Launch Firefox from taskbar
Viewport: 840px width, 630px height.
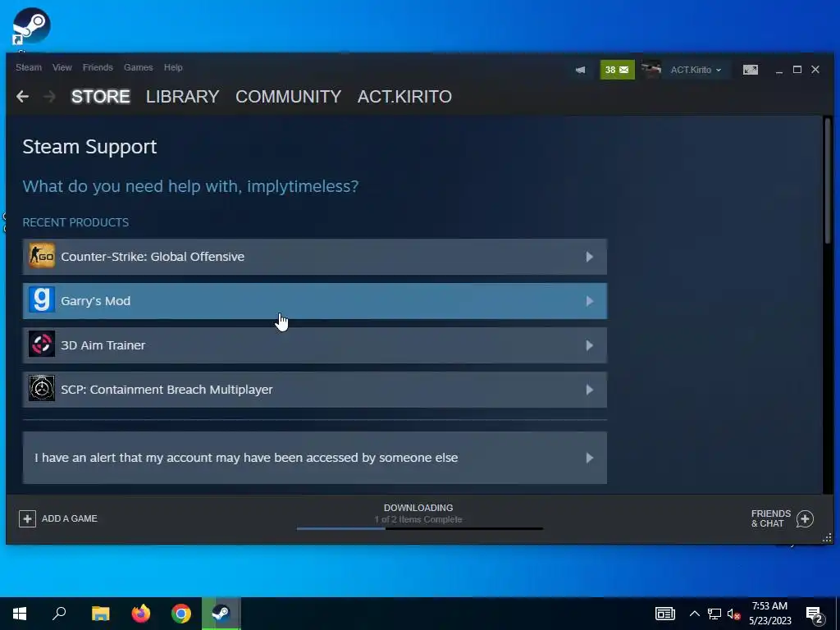(141, 614)
